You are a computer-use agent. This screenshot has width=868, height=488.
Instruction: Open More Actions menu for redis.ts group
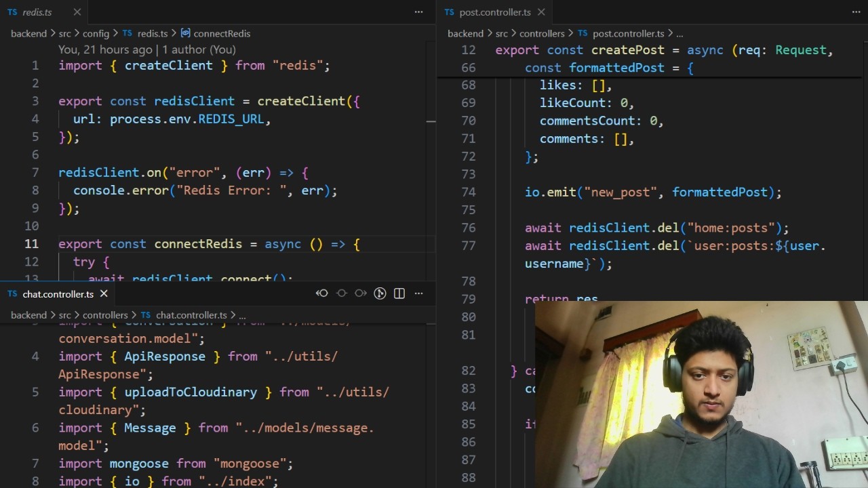[x=418, y=12]
